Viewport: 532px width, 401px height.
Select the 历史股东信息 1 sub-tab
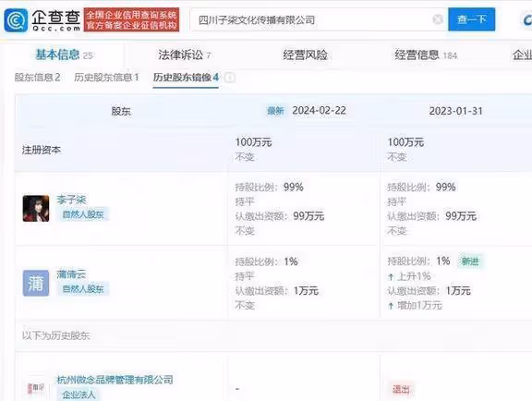point(106,78)
